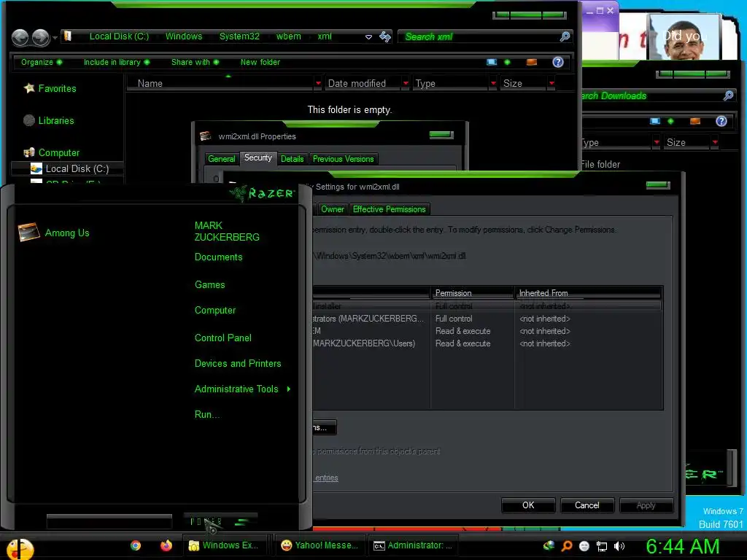Toggle the preview pane in xml window
This screenshot has width=747, height=560.
point(532,62)
